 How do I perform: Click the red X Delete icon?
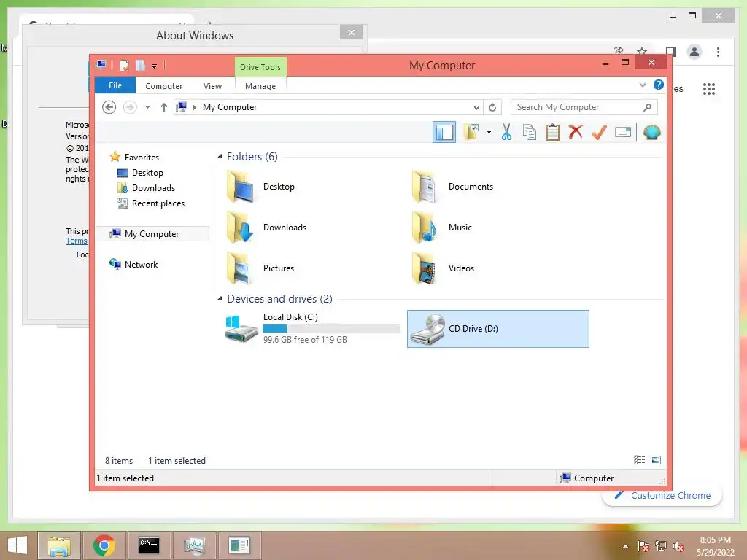pyautogui.click(x=576, y=131)
